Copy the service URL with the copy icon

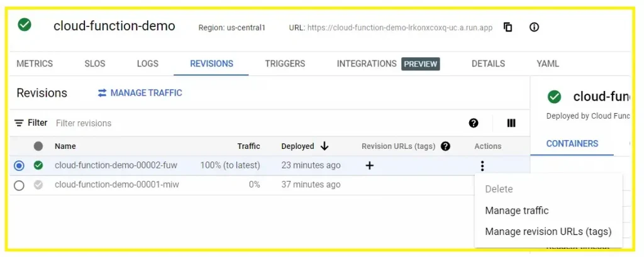coord(508,28)
